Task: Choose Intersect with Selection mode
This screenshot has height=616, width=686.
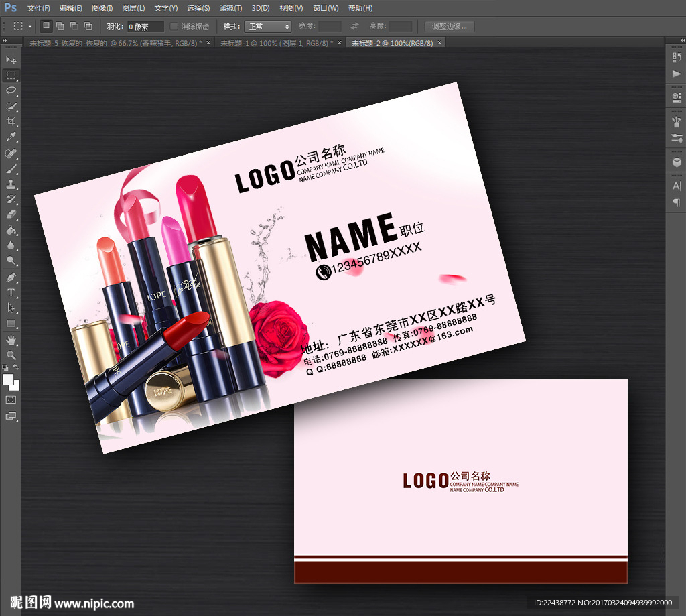Action: [x=88, y=26]
